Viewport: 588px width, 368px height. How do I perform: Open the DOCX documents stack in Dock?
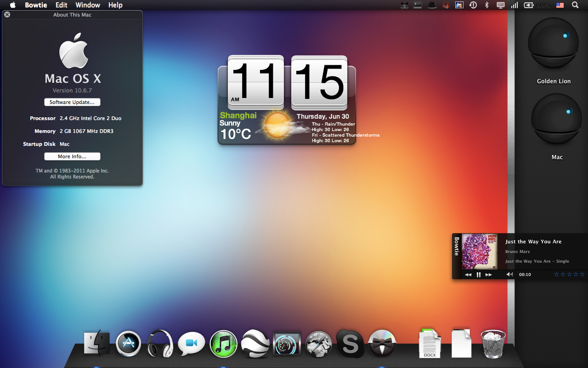point(430,344)
